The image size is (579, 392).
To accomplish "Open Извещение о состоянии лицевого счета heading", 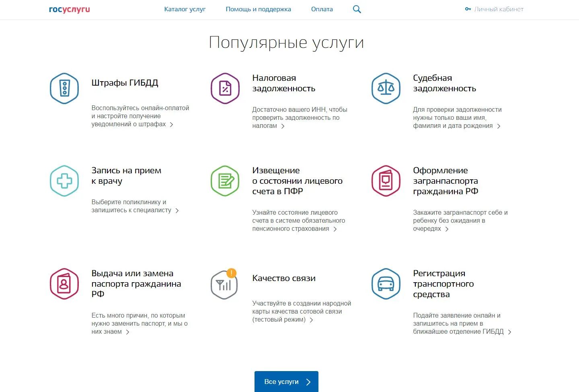I will pos(298,181).
